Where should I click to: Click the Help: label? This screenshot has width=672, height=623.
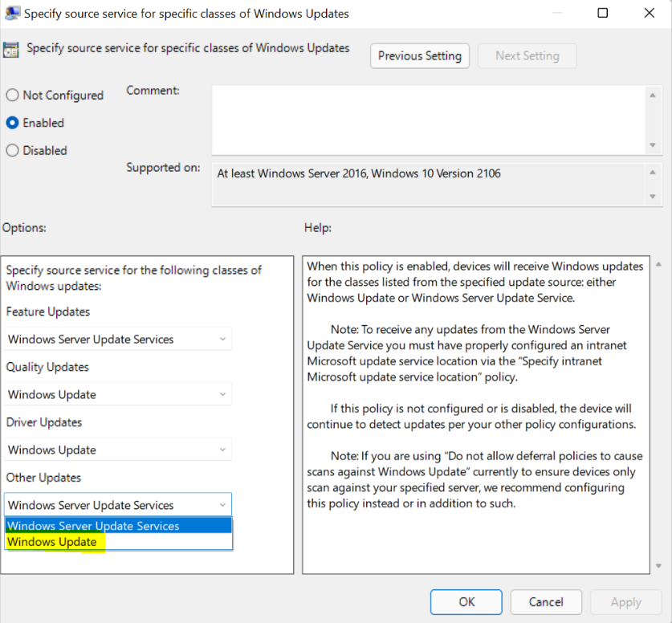click(318, 227)
